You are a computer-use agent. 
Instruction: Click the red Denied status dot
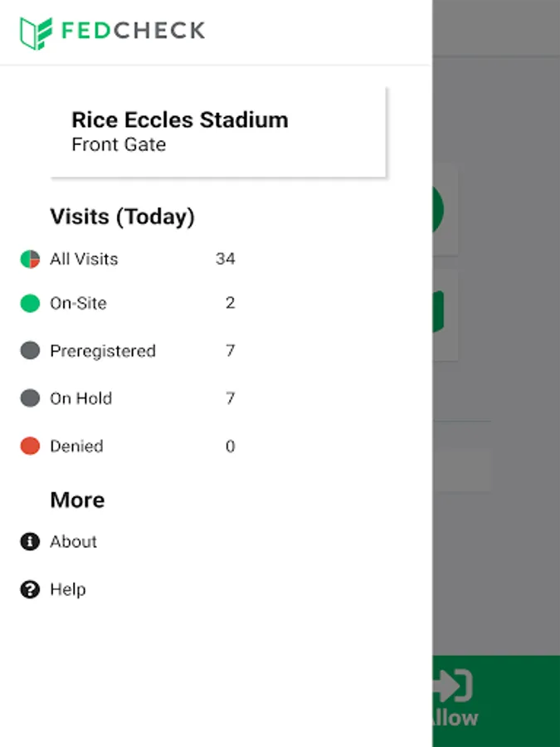click(30, 447)
